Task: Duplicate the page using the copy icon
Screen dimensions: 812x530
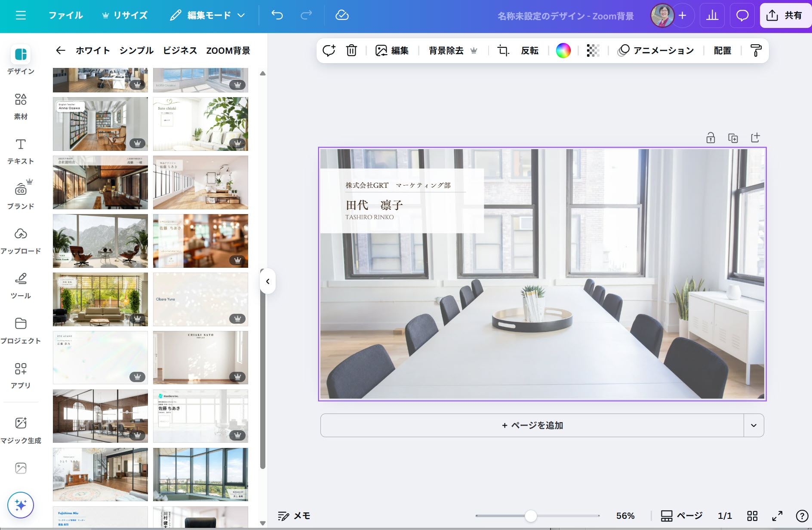Action: pyautogui.click(x=733, y=138)
